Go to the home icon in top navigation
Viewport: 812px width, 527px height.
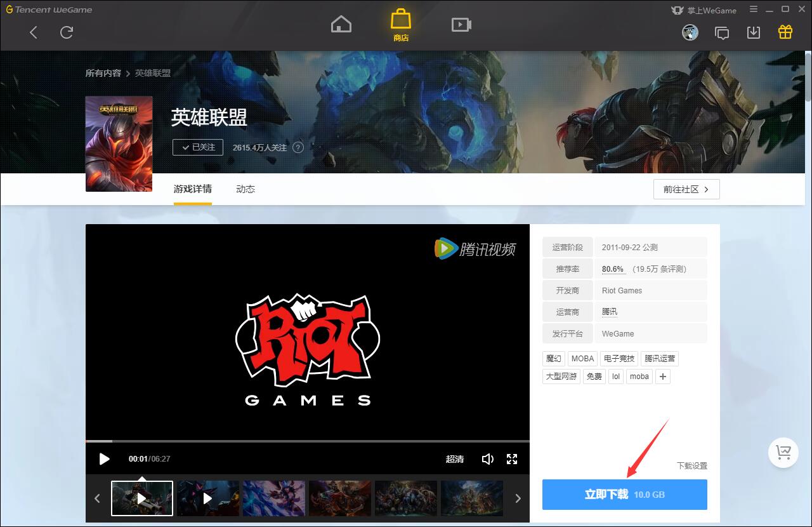click(x=341, y=24)
